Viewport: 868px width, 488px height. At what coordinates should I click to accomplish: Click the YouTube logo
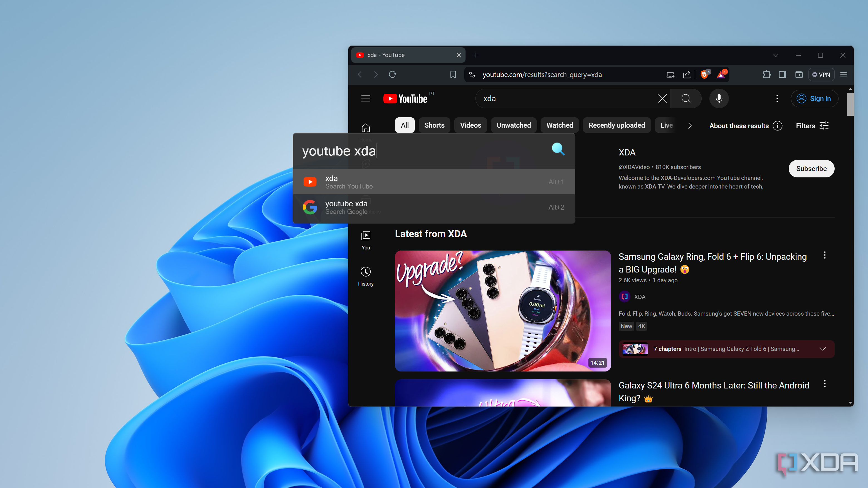pos(405,98)
